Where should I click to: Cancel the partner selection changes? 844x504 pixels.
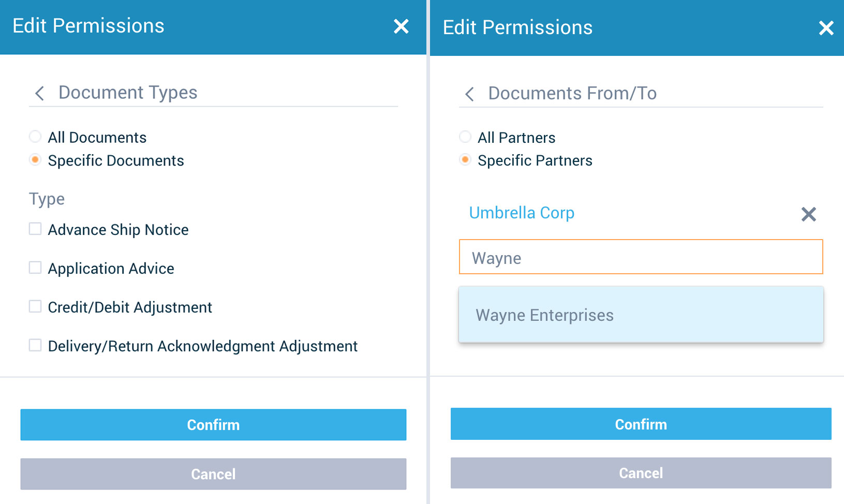tap(641, 472)
